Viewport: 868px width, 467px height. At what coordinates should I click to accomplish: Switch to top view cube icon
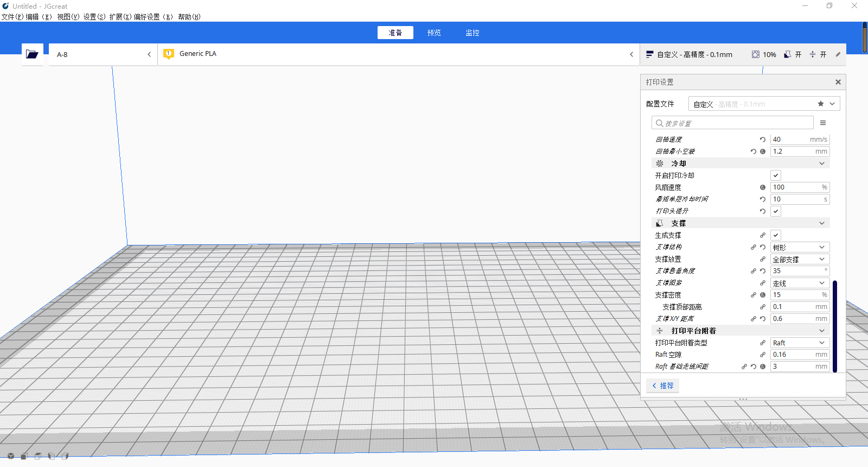tap(38, 456)
